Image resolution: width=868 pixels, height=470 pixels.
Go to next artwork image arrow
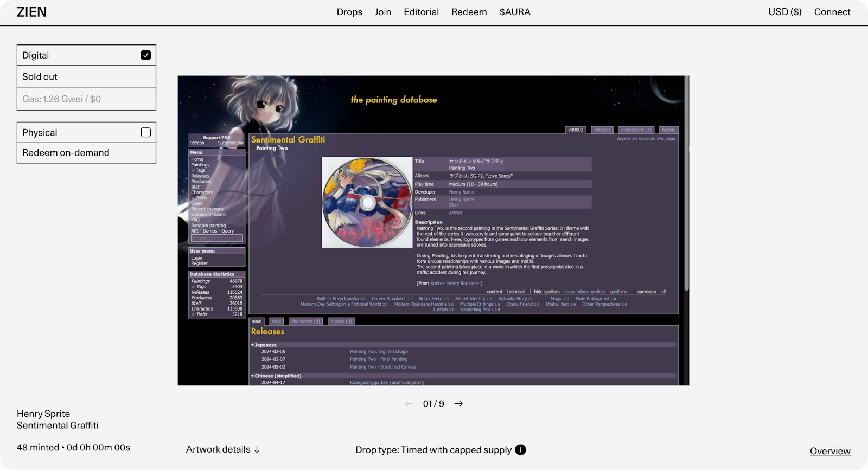tap(458, 404)
